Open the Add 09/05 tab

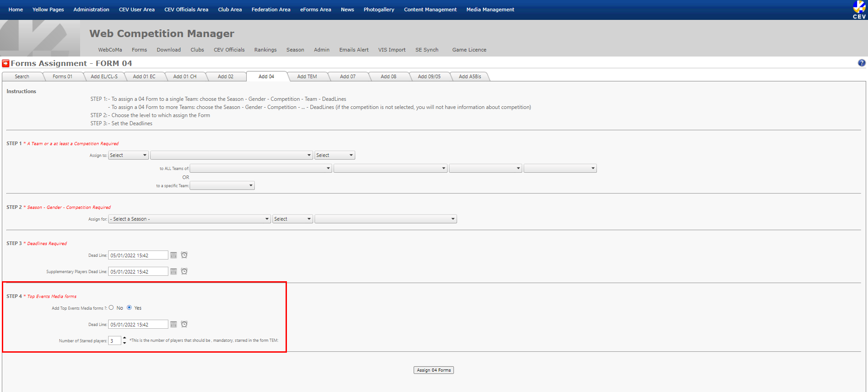pyautogui.click(x=429, y=76)
